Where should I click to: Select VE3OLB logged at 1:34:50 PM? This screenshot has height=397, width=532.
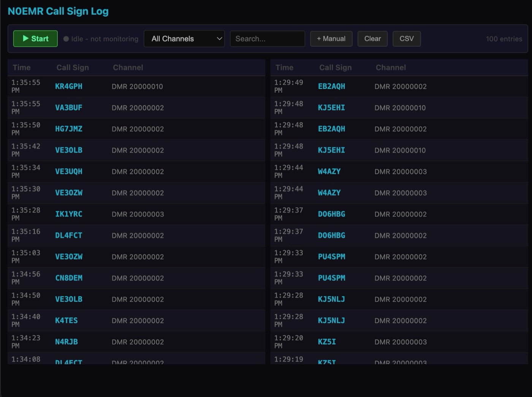(69, 299)
